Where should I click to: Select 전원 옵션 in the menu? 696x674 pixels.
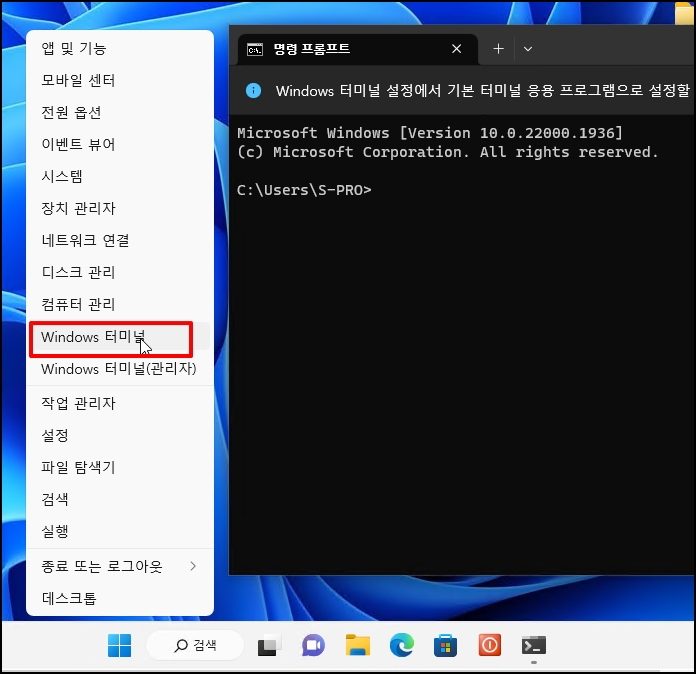pos(120,112)
